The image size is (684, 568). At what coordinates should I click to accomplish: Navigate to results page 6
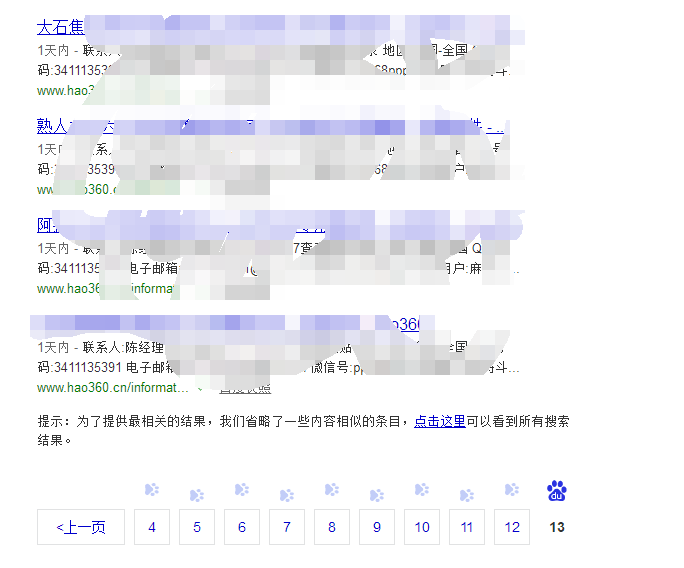(x=242, y=527)
